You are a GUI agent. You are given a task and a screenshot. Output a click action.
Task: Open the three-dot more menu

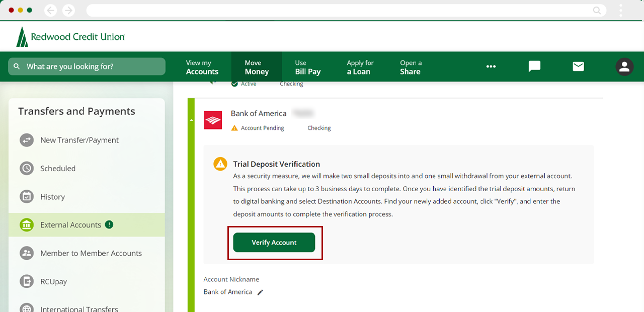(x=491, y=66)
